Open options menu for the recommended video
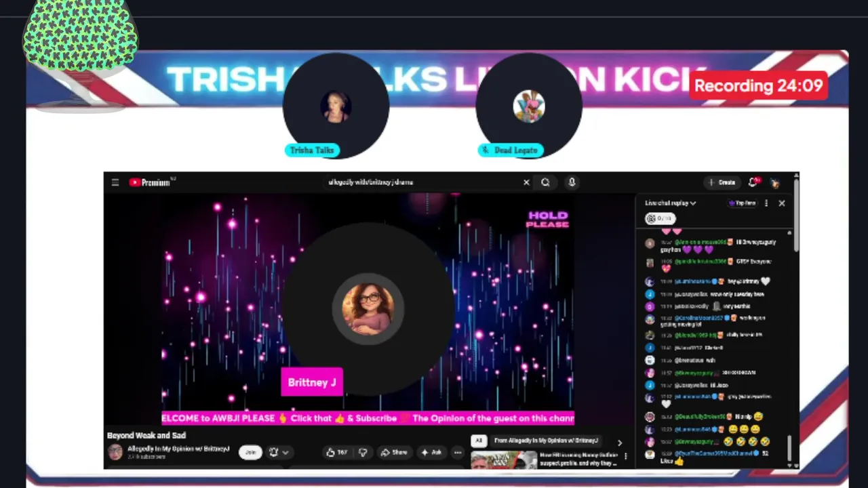The image size is (868, 488). (625, 456)
